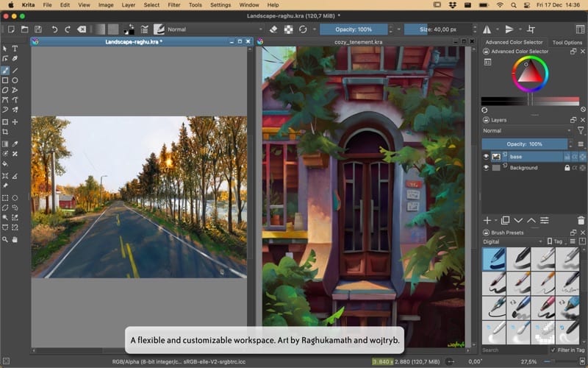Open the toolbar blending mode Normal dropdown
Viewport: 588px width, 368px height.
click(215, 29)
